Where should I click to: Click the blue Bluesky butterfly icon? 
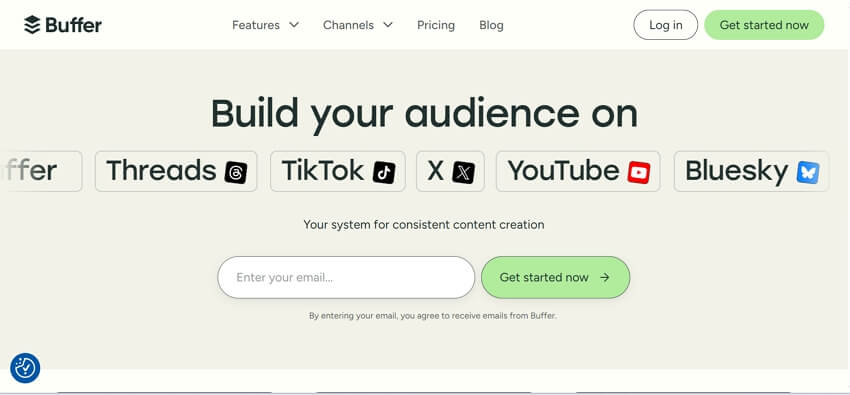[x=808, y=172]
